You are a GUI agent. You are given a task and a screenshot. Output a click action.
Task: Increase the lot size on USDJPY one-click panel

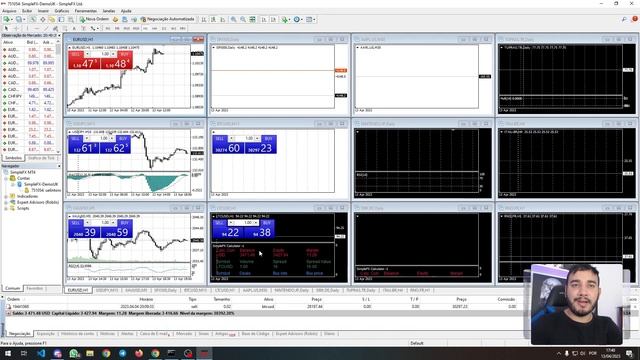[x=113, y=138]
